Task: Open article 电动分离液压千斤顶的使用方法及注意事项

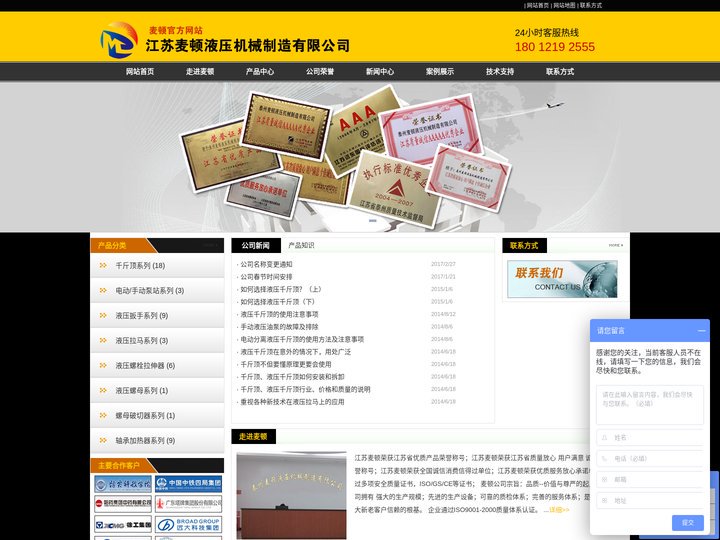Action: 302,339
